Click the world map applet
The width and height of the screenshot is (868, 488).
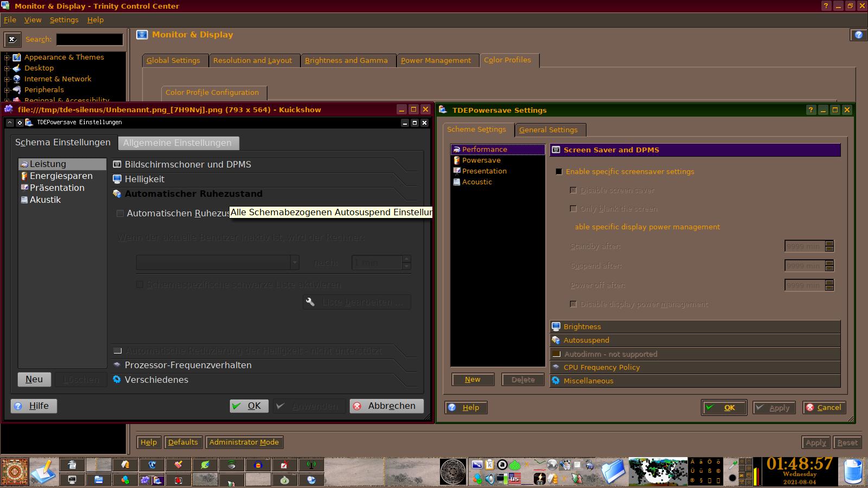[x=658, y=472]
